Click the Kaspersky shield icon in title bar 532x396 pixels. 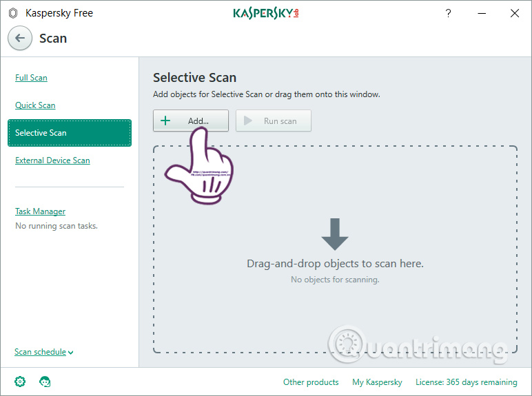(13, 13)
